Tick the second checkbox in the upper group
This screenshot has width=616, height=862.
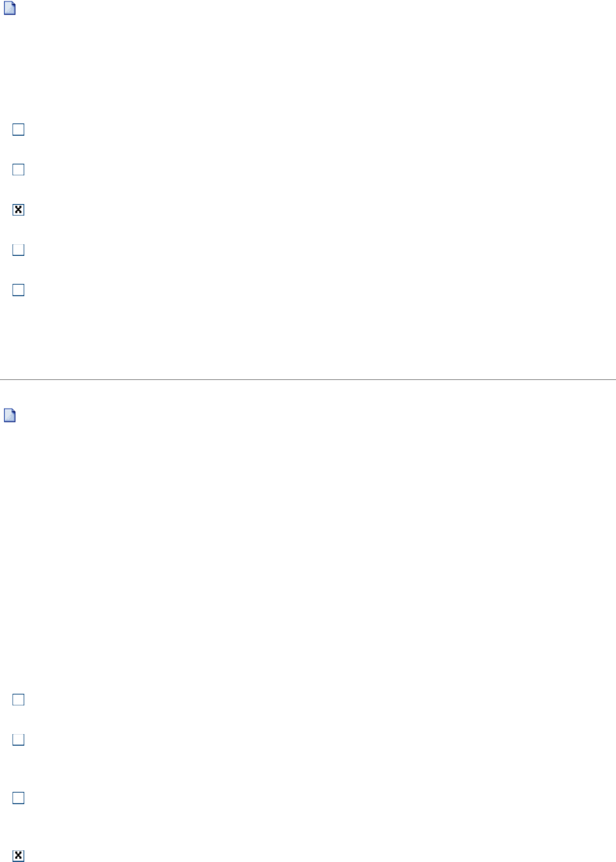coord(18,170)
